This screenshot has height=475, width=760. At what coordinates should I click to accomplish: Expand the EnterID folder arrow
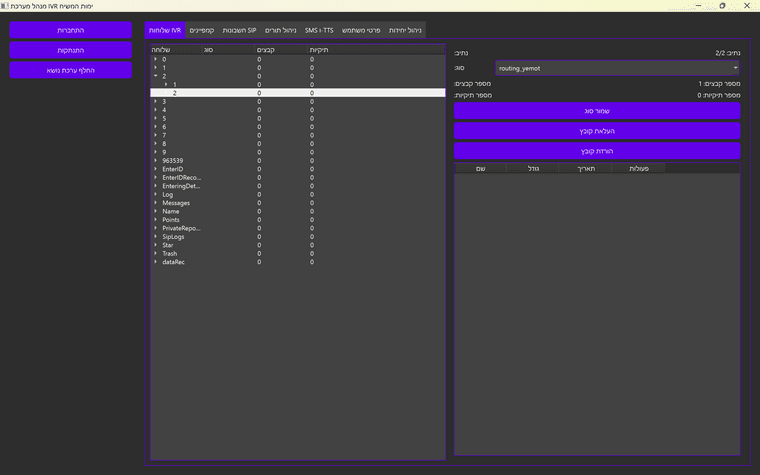[x=156, y=169]
